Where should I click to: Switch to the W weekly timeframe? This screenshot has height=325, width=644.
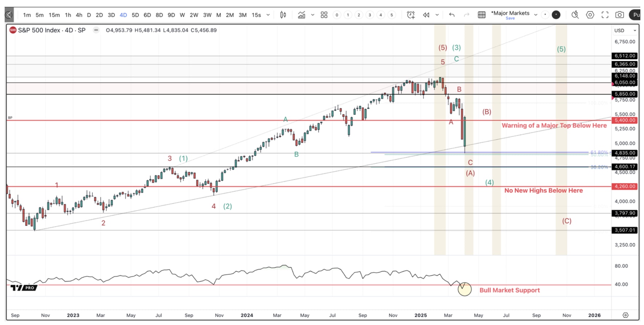(182, 15)
